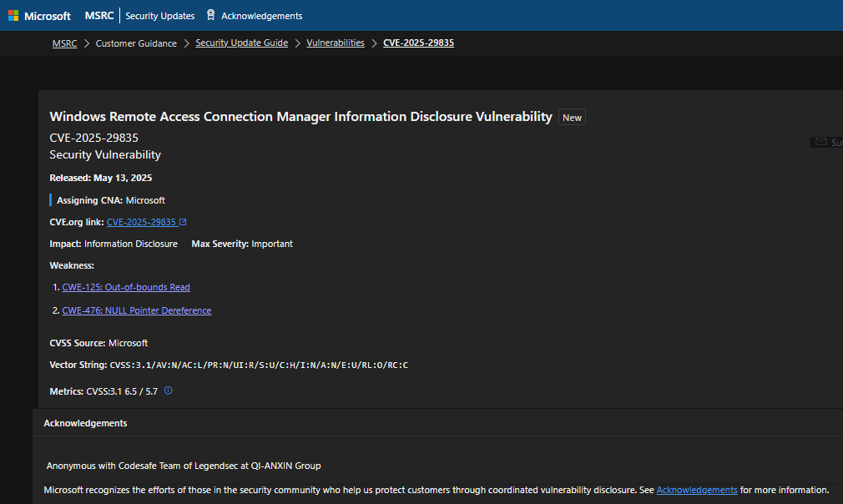The height and width of the screenshot is (504, 843).
Task: Navigate to MSRC breadcrumb link
Action: (64, 43)
